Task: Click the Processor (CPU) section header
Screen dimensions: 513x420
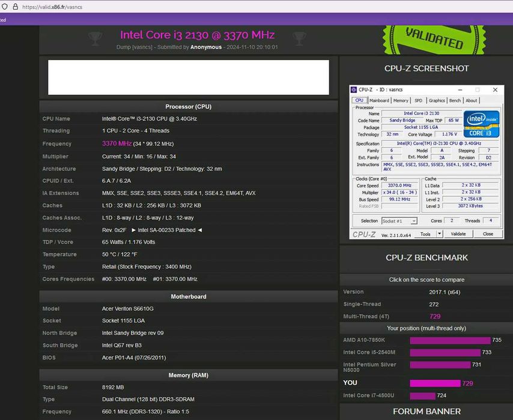Action: pos(189,107)
